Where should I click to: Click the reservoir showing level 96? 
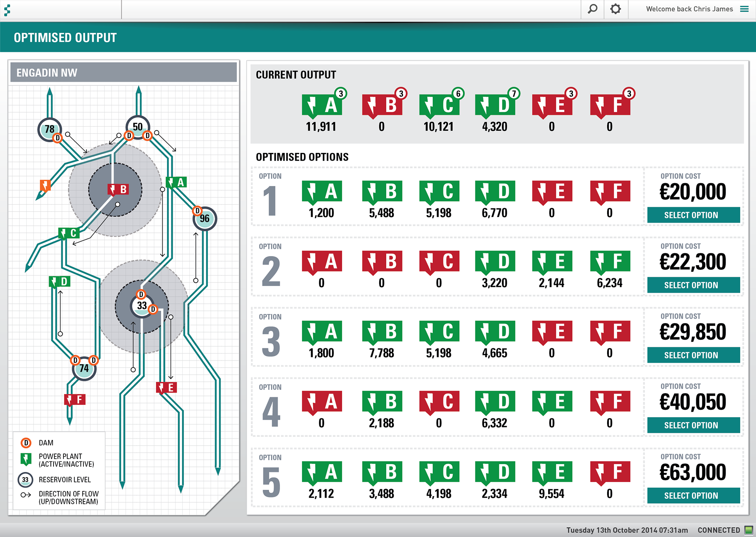tap(205, 219)
